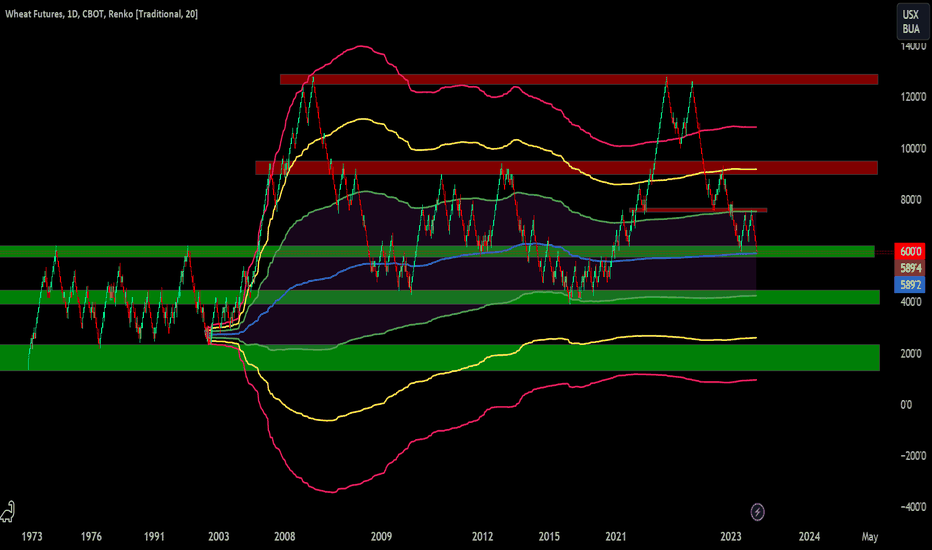Click the 2012 time axis label
This screenshot has width=932, height=550.
coord(483,536)
